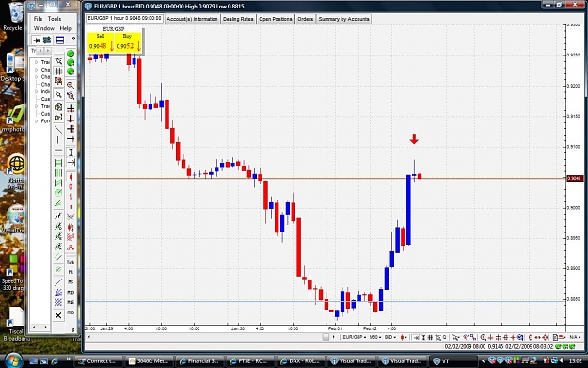This screenshot has height=368, width=588.
Task: Select the crosshair cursor tool
Action: coord(71,109)
